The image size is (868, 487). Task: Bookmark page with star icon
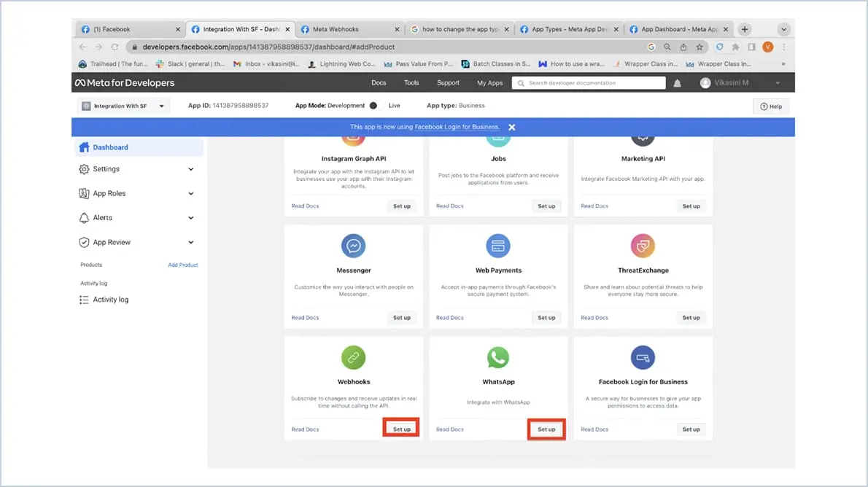(x=700, y=47)
